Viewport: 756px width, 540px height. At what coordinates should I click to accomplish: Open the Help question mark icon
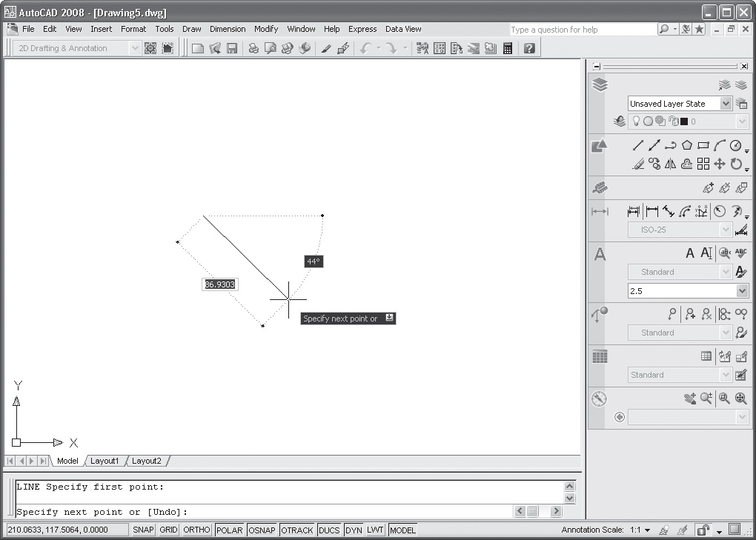(x=529, y=48)
